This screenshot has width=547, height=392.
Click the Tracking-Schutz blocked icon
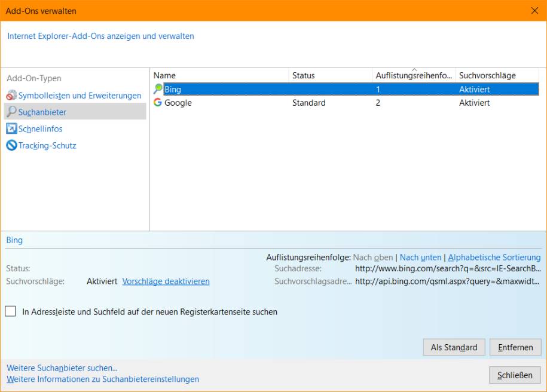pyautogui.click(x=11, y=145)
